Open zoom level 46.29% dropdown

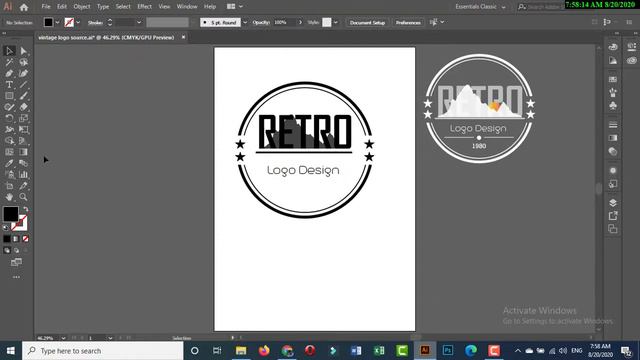pyautogui.click(x=63, y=338)
